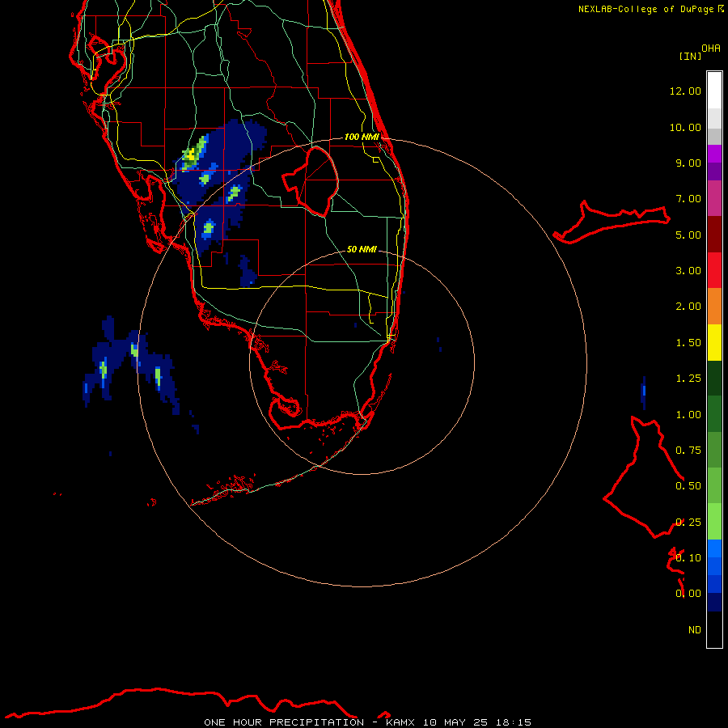The width and height of the screenshot is (728, 728).
Task: Pick the green swatch beside 0.75
Action: [714, 450]
